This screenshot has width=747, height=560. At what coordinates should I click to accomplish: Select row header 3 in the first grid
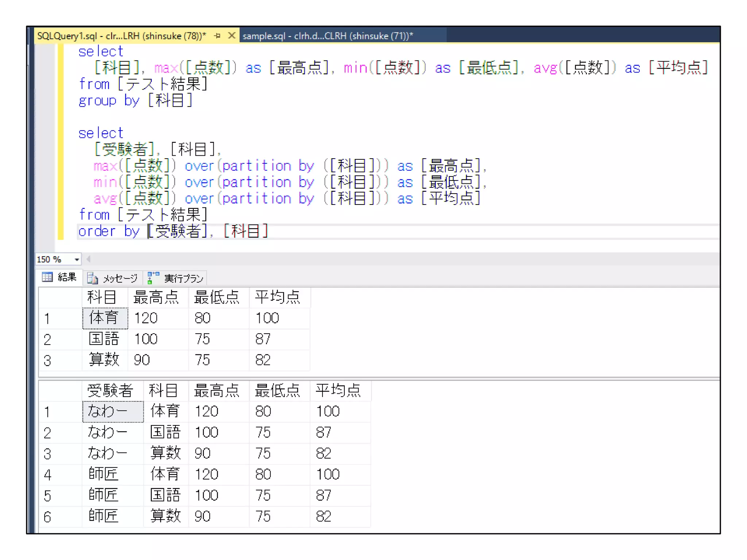pos(48,361)
